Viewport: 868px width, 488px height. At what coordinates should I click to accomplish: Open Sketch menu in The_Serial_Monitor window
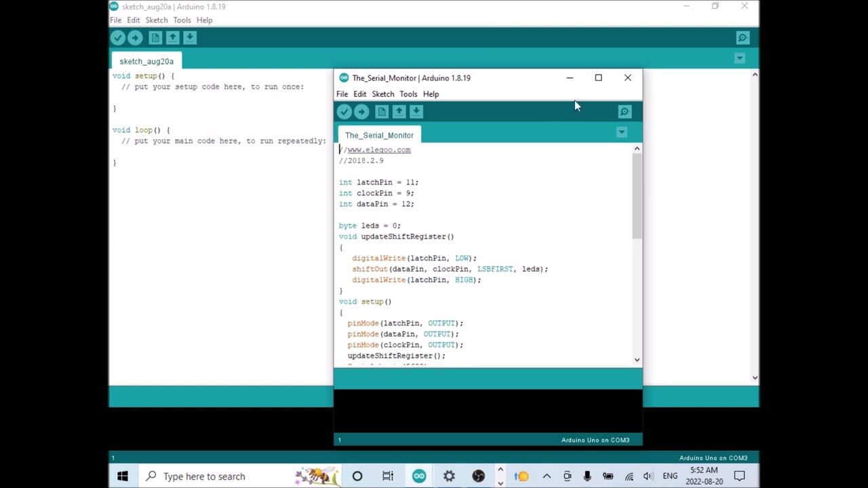382,94
